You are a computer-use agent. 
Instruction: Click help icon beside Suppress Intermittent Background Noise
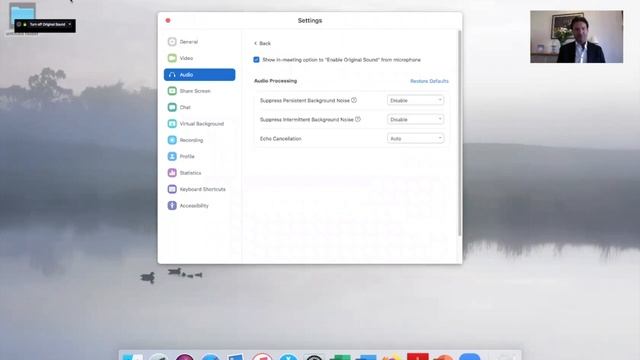pyautogui.click(x=358, y=119)
